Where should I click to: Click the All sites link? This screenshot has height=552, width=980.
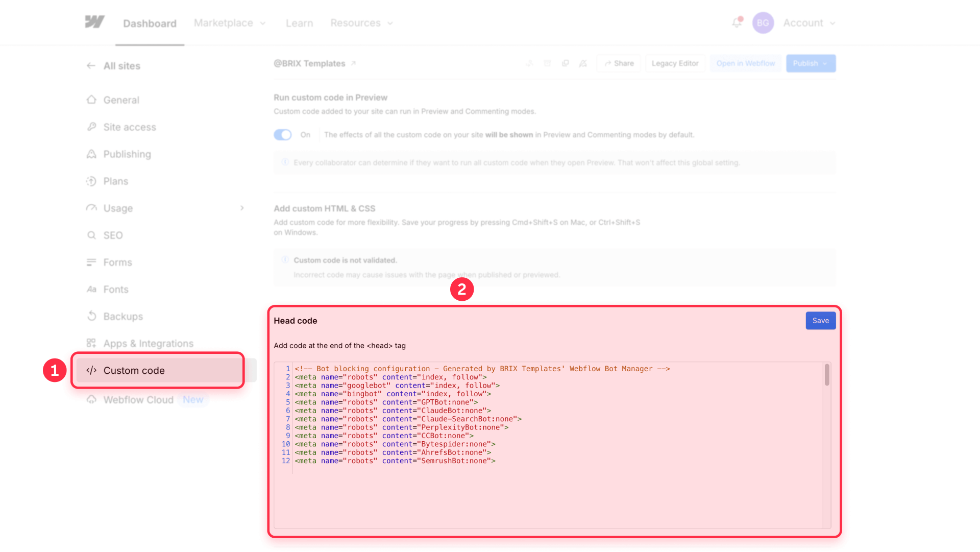point(122,66)
